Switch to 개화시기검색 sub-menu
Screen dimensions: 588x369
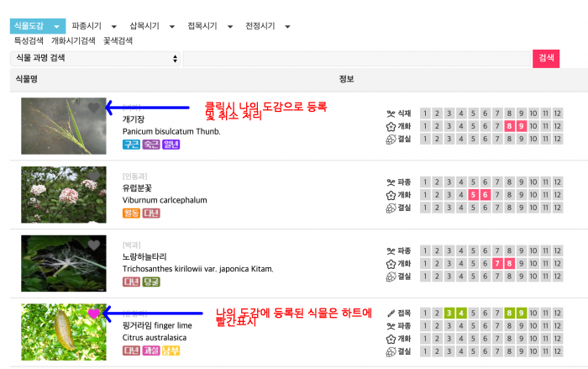click(x=74, y=40)
